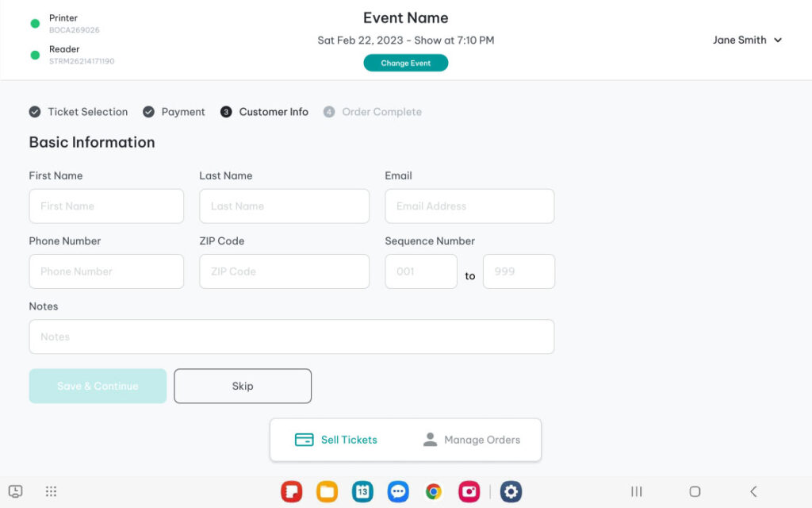Click the Manage Orders person icon
Image resolution: width=812 pixels, height=508 pixels.
coord(430,440)
